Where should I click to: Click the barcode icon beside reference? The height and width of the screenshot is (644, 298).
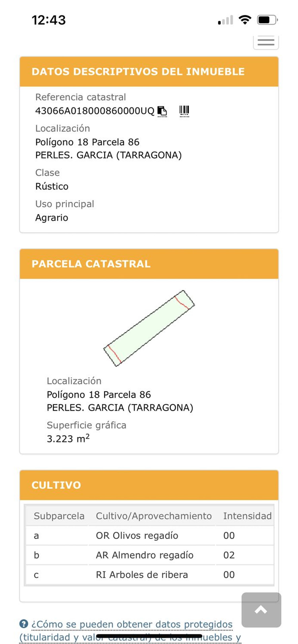coord(184,111)
